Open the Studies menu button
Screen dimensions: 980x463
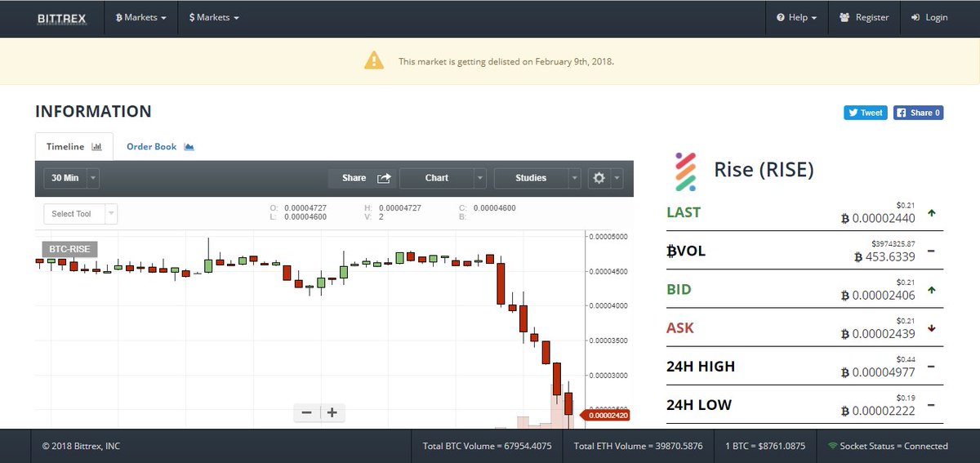531,177
